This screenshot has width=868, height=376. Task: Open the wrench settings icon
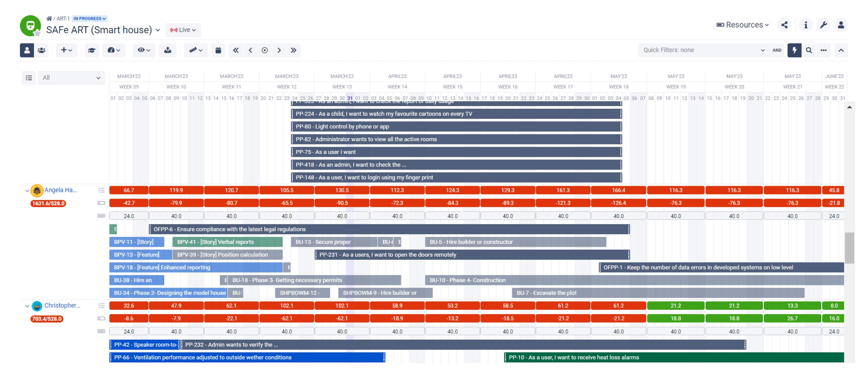(x=824, y=25)
